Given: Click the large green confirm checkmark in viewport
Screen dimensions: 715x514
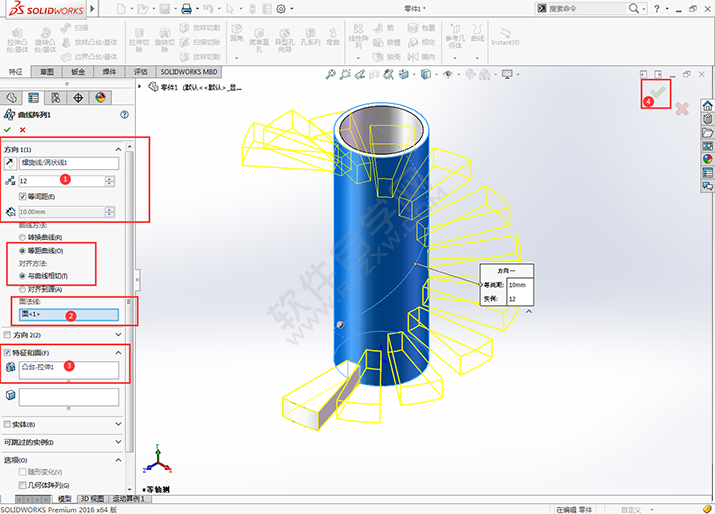Looking at the screenshot, I should tap(661, 91).
